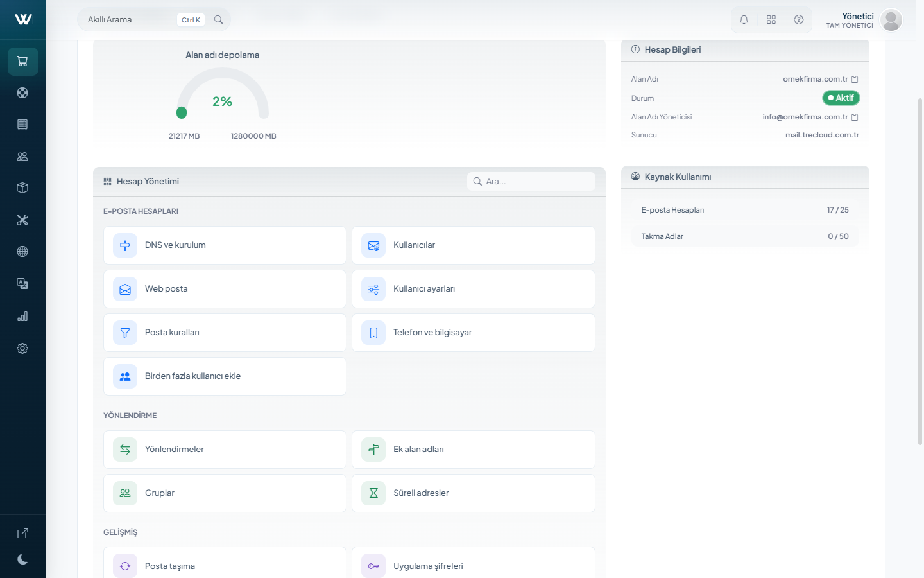The image size is (924, 578).
Task: Click the bar chart statistics sidebar icon
Action: pos(22,317)
